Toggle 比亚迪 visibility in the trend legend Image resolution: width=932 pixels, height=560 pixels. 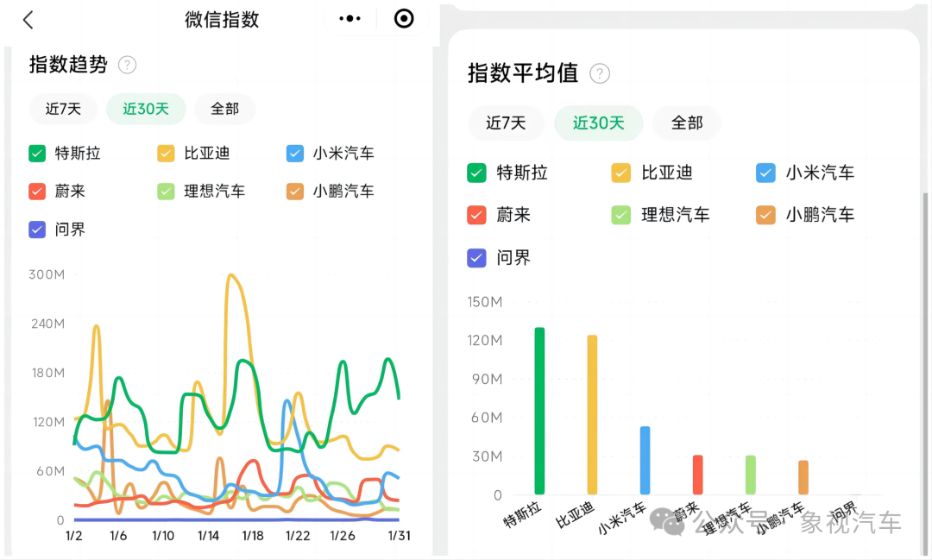coord(164,153)
